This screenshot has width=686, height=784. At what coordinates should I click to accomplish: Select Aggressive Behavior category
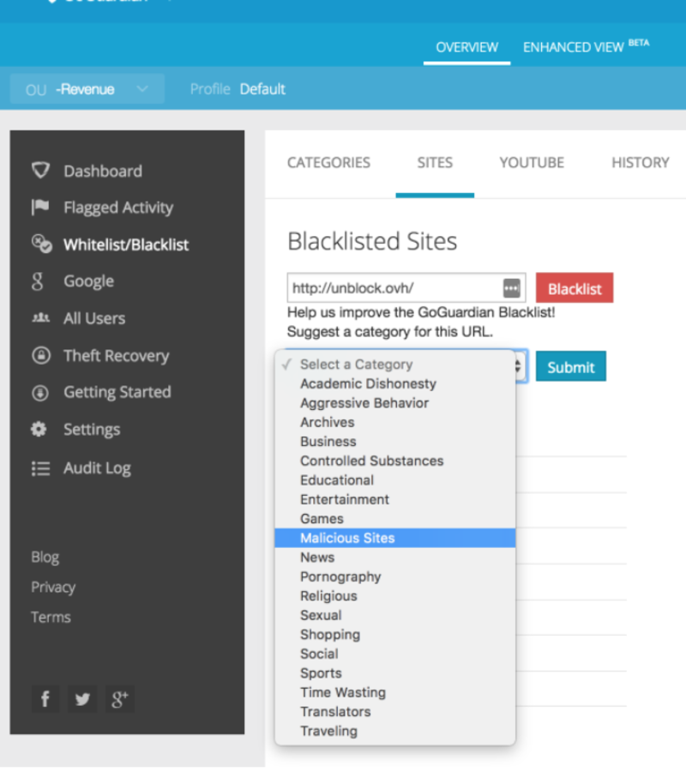coord(395,403)
